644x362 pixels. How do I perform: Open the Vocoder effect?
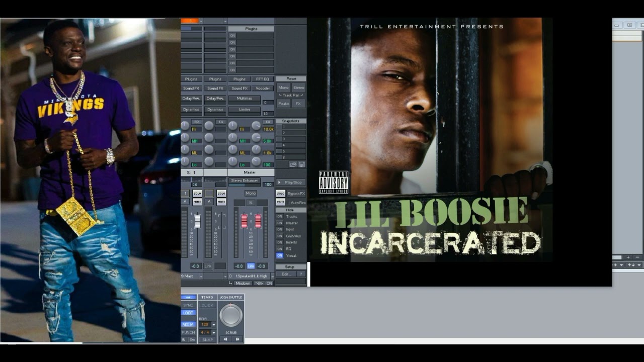263,88
